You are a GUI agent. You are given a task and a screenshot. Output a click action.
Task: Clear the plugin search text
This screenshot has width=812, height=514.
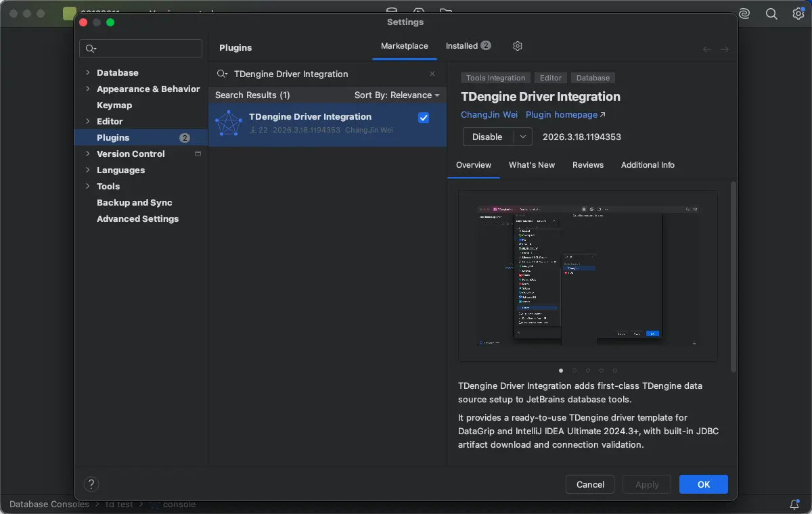pyautogui.click(x=432, y=74)
